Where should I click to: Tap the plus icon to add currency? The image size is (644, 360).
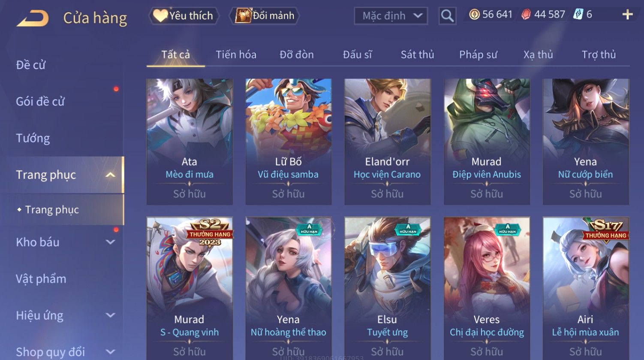coord(627,15)
